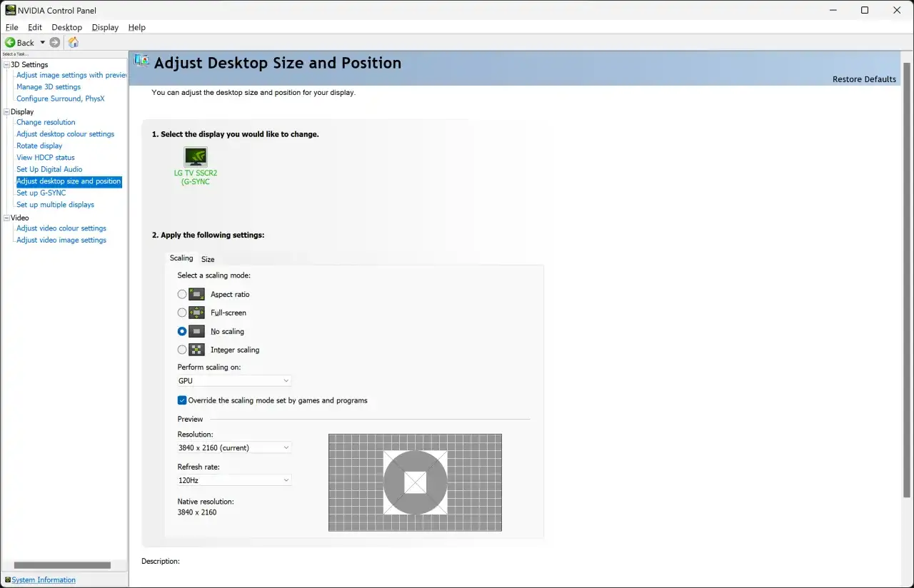Viewport: 914px width, 588px height.
Task: Click the Full-screen scaling mode icon
Action: pos(196,313)
